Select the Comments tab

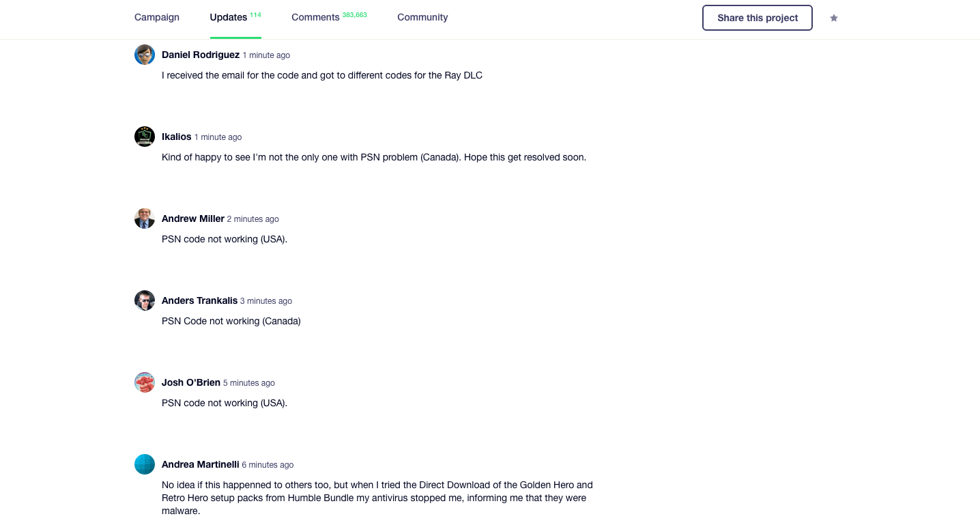click(x=315, y=17)
